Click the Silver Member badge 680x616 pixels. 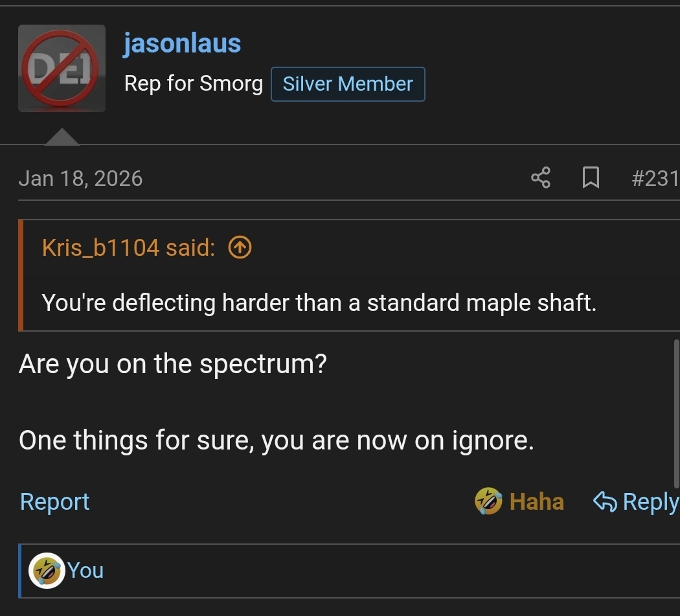(348, 84)
